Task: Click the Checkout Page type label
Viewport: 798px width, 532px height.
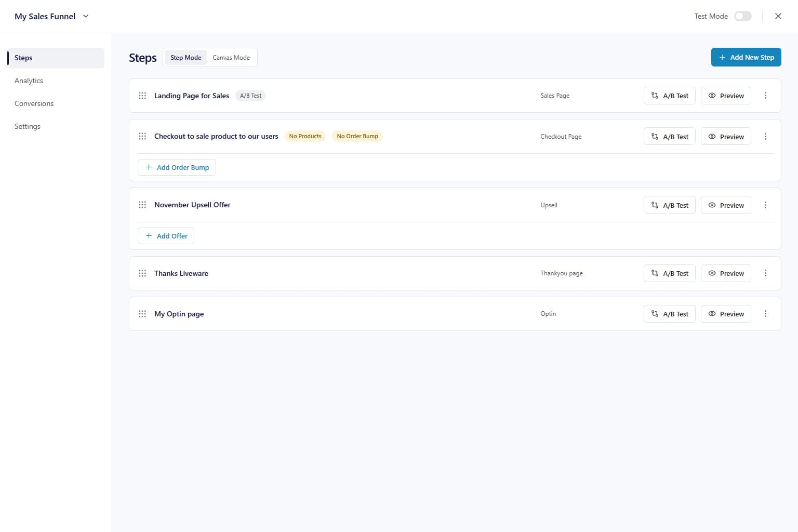Action: coord(561,137)
